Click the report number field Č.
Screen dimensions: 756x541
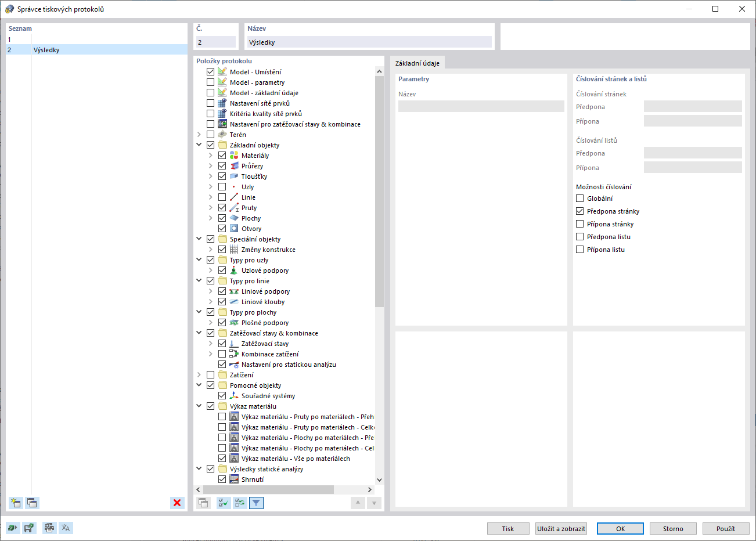[216, 42]
